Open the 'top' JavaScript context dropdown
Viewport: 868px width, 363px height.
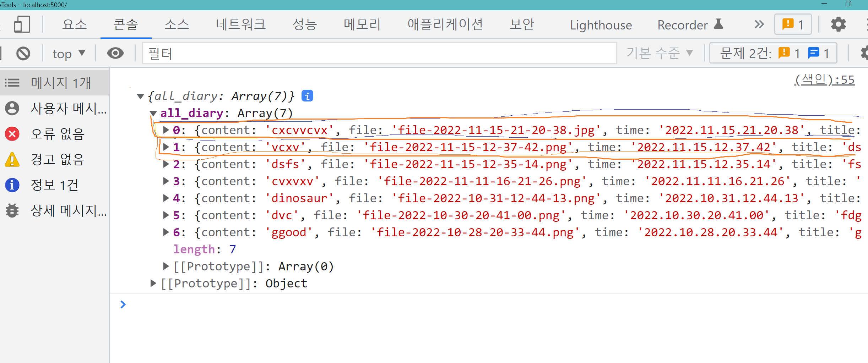tap(69, 54)
